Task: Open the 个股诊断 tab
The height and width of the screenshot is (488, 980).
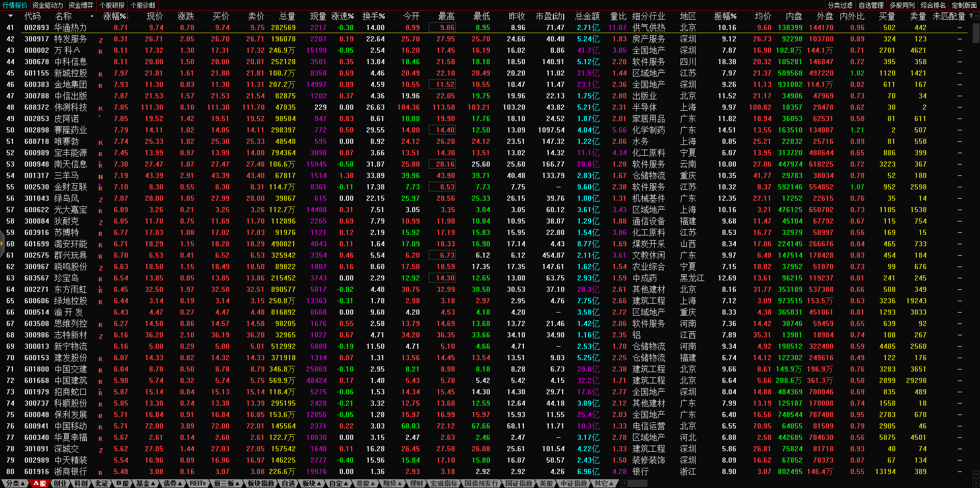Action: pyautogui.click(x=143, y=5)
